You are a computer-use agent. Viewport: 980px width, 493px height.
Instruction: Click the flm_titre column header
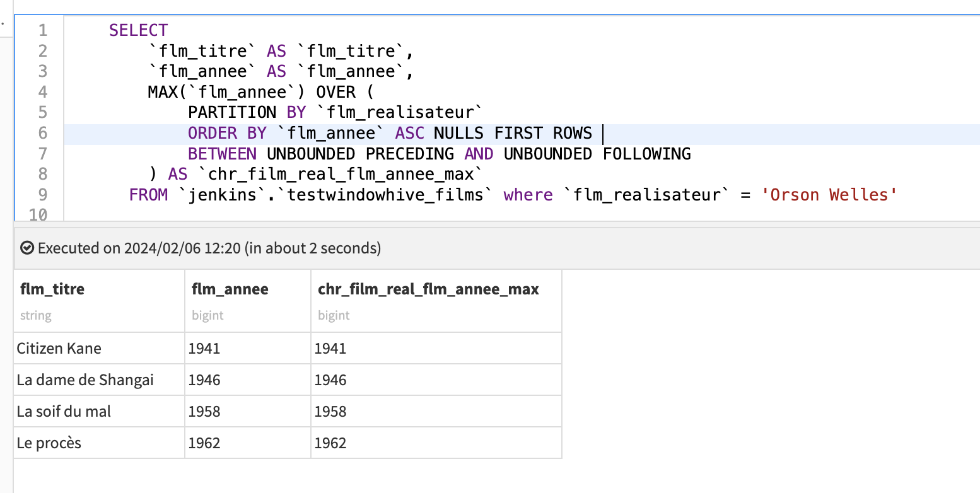coord(52,289)
